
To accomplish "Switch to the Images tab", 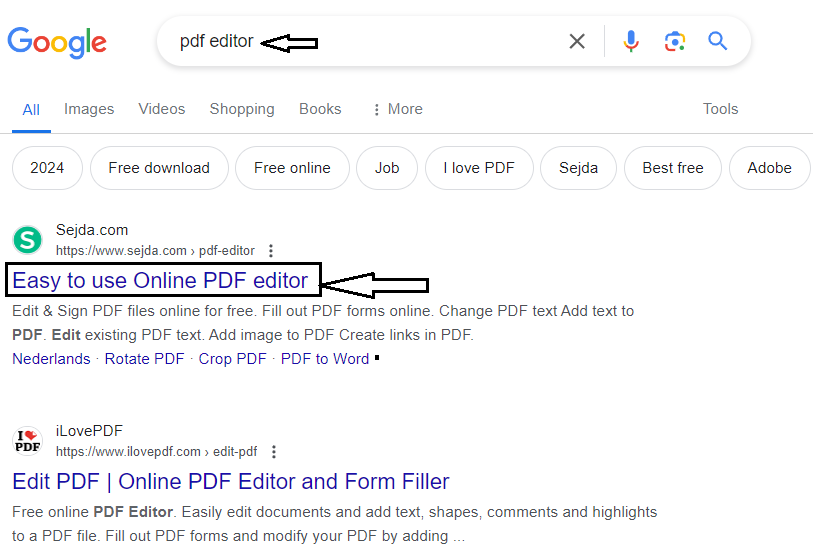I will click(89, 109).
